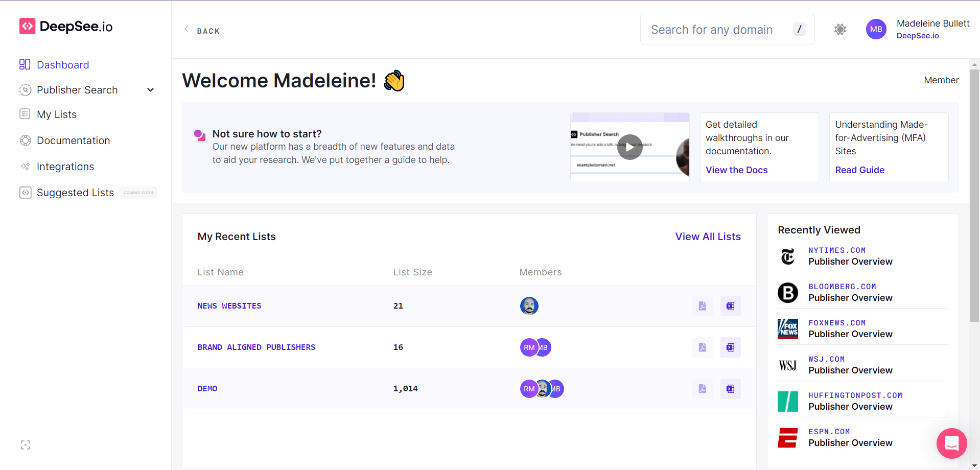Click the fullscreen icon at sidebar bottom
The width and height of the screenshot is (980, 470).
(x=26, y=445)
